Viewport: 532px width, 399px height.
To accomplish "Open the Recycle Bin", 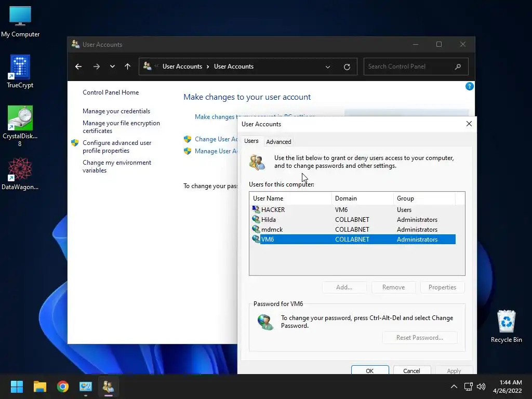I will click(x=506, y=326).
